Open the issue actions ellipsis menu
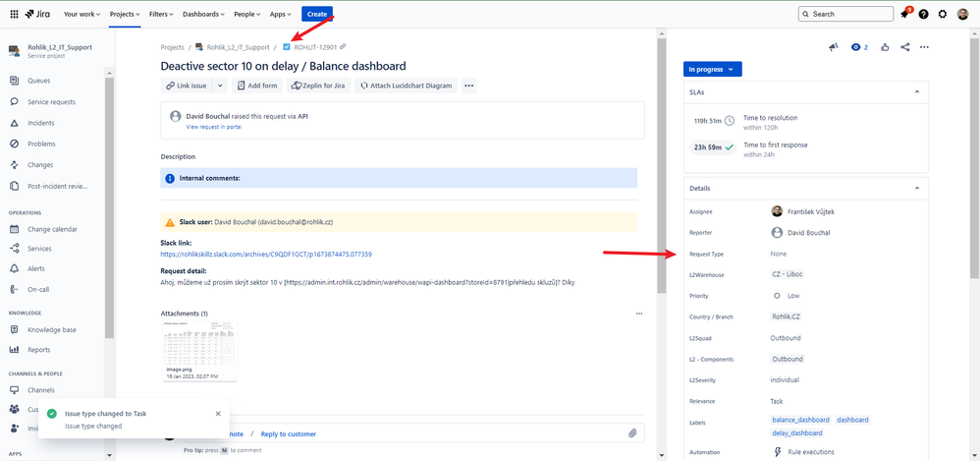Viewport: 980px width, 461px height. [924, 47]
